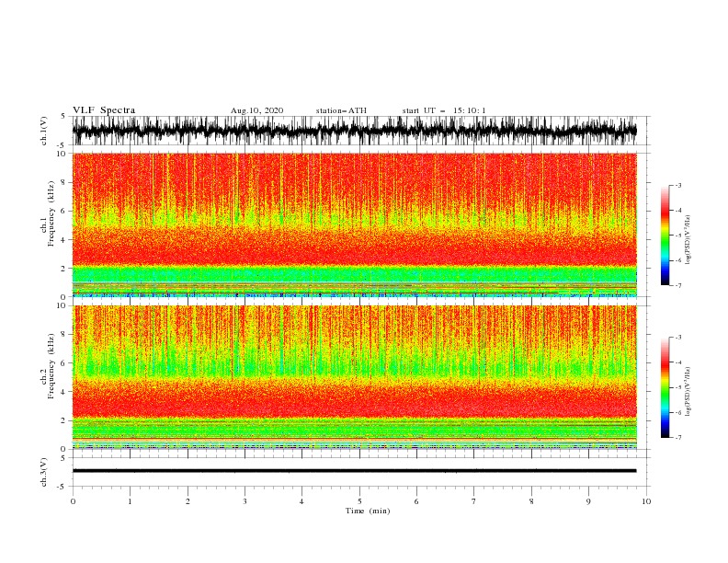Click the "-7" tick on ch.2 colorbar

click(x=677, y=438)
